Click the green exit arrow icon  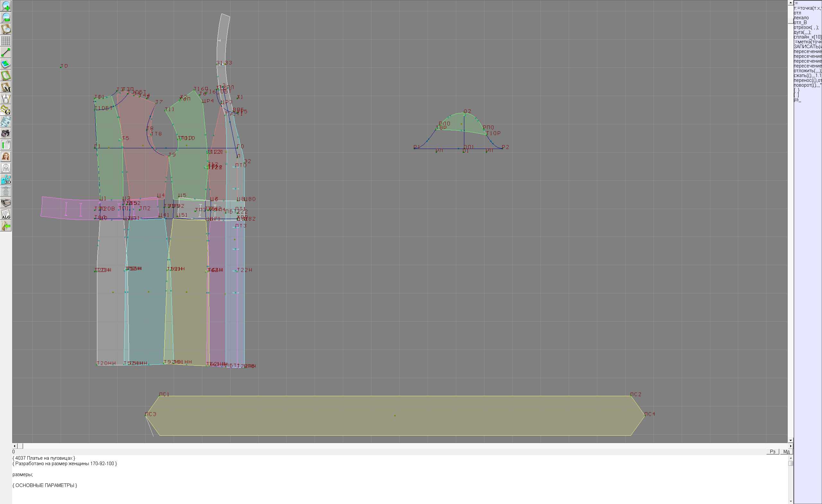(x=6, y=226)
